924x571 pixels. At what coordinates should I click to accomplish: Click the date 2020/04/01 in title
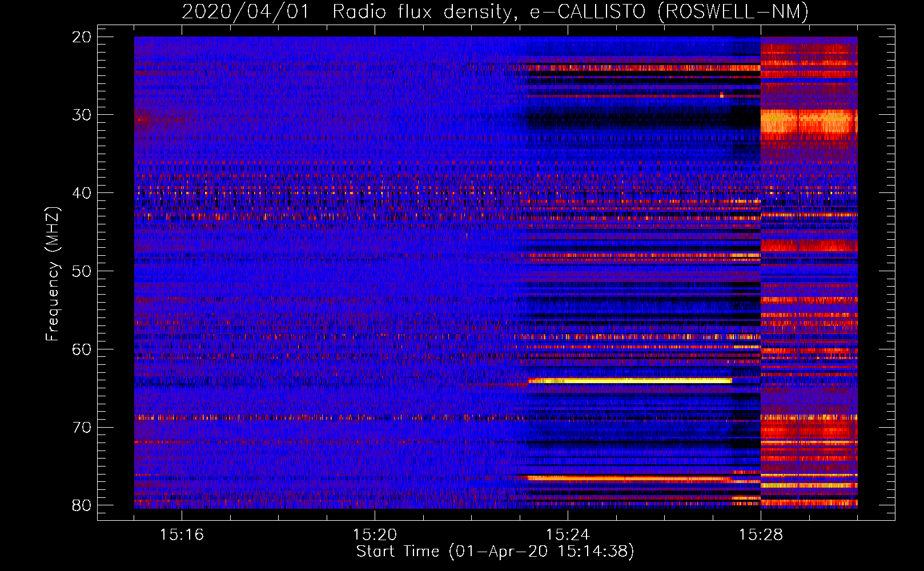pyautogui.click(x=246, y=11)
